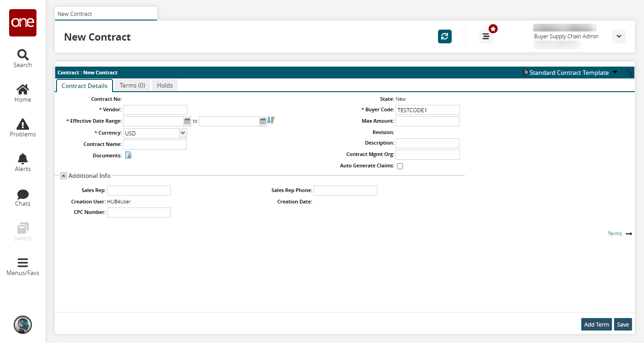
Task: Click the Add Term button
Action: 596,324
